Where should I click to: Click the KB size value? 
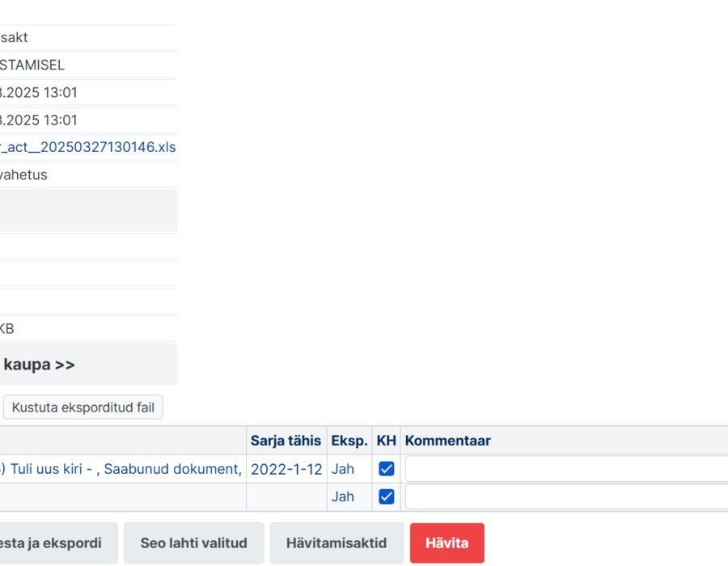coord(7,329)
